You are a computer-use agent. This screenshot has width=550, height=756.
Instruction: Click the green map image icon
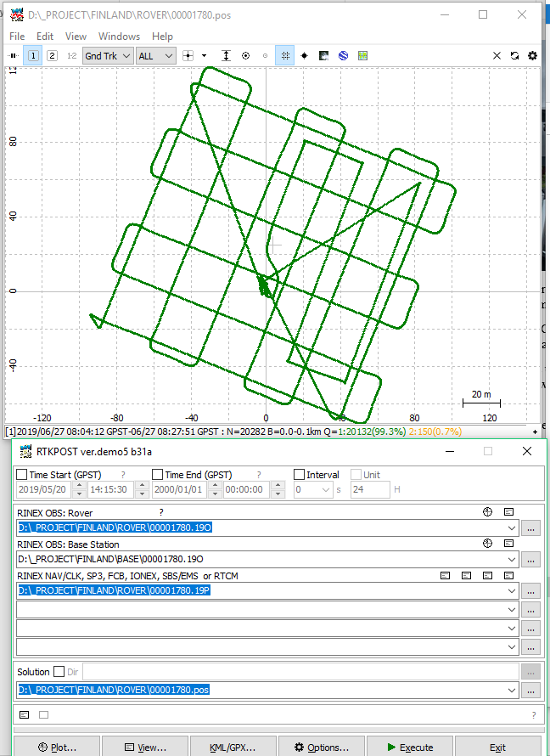tap(362, 55)
